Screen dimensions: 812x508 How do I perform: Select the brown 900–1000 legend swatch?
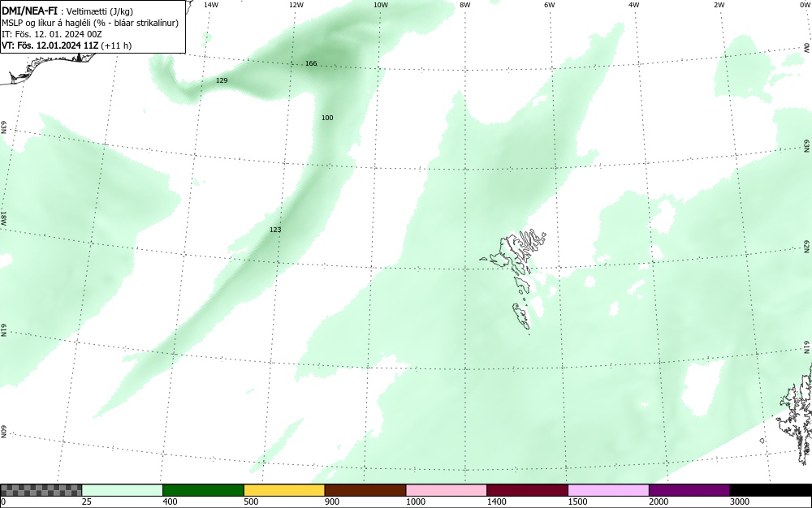[x=365, y=490]
